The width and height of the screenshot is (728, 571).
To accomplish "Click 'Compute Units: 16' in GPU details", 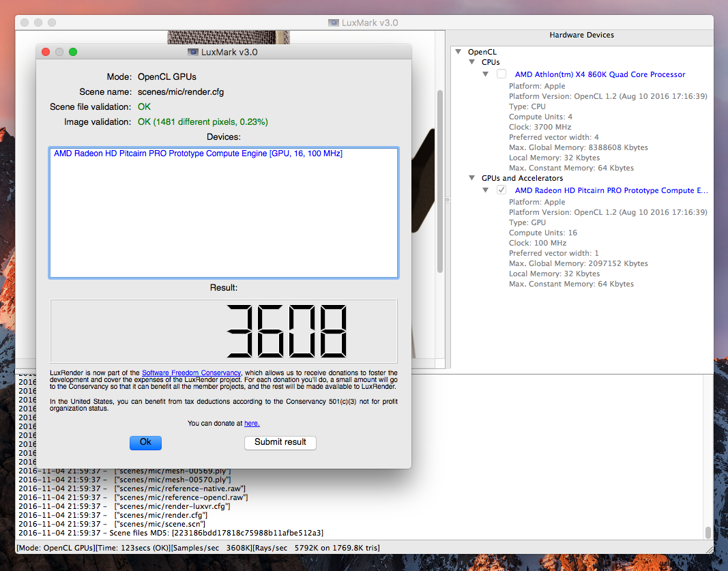I will [542, 233].
